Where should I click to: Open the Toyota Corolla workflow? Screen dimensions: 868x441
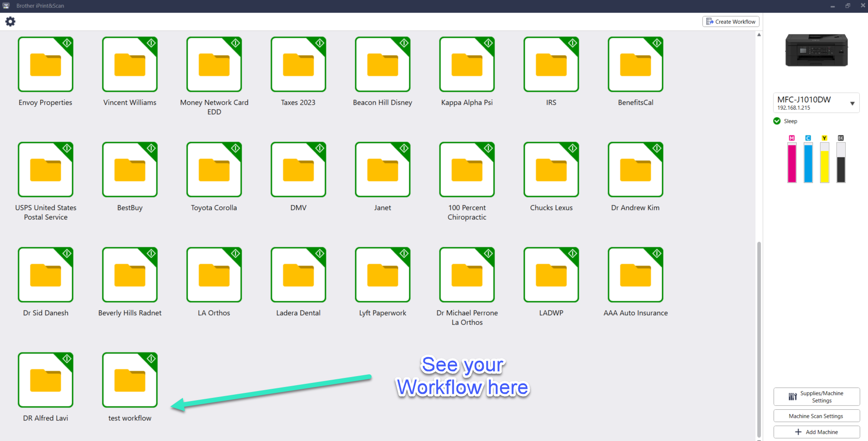[x=214, y=170]
